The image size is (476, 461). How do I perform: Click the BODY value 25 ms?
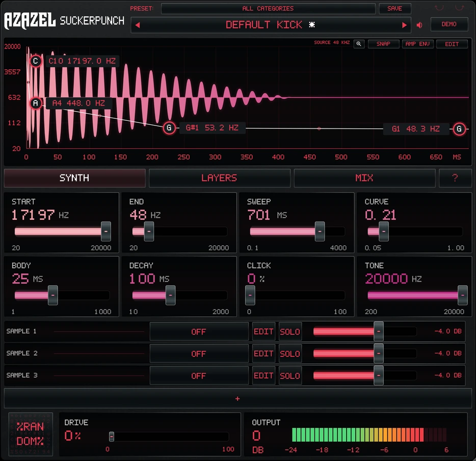click(28, 278)
